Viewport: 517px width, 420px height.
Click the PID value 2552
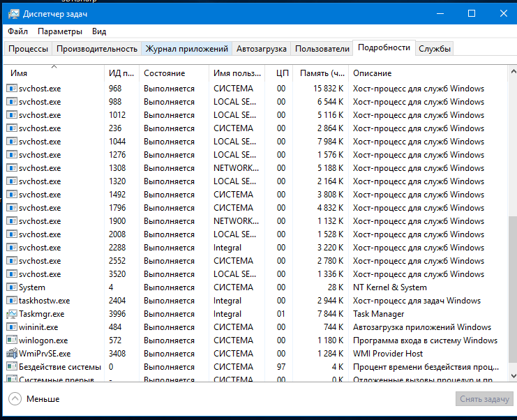pyautogui.click(x=117, y=261)
